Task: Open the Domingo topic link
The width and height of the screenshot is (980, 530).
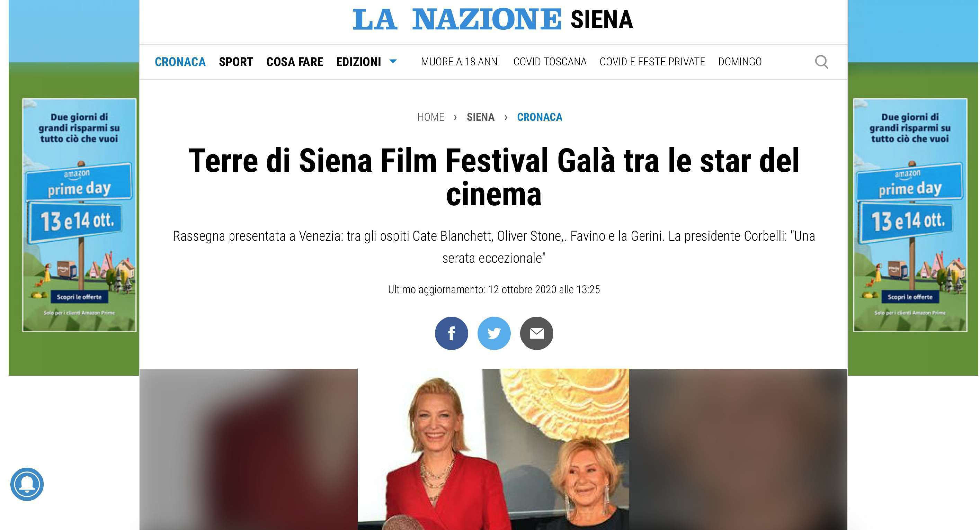Action: 740,62
